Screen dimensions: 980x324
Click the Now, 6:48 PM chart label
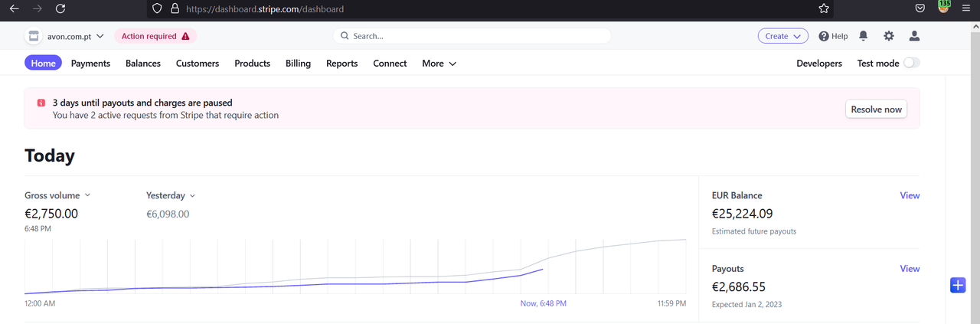pos(544,304)
